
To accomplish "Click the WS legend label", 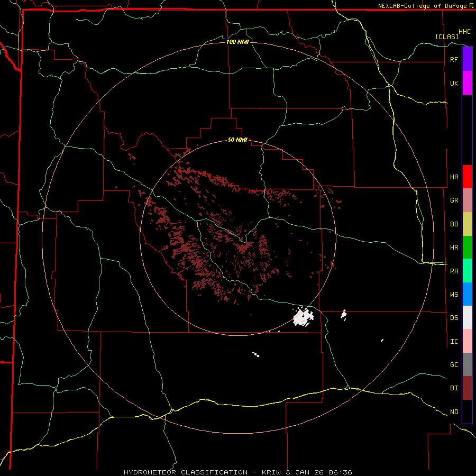I will tap(454, 294).
